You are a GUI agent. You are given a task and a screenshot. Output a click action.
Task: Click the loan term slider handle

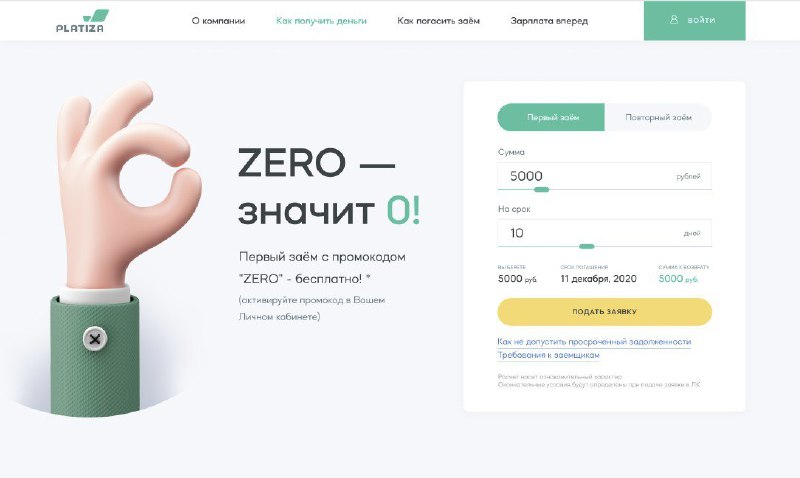pyautogui.click(x=587, y=246)
